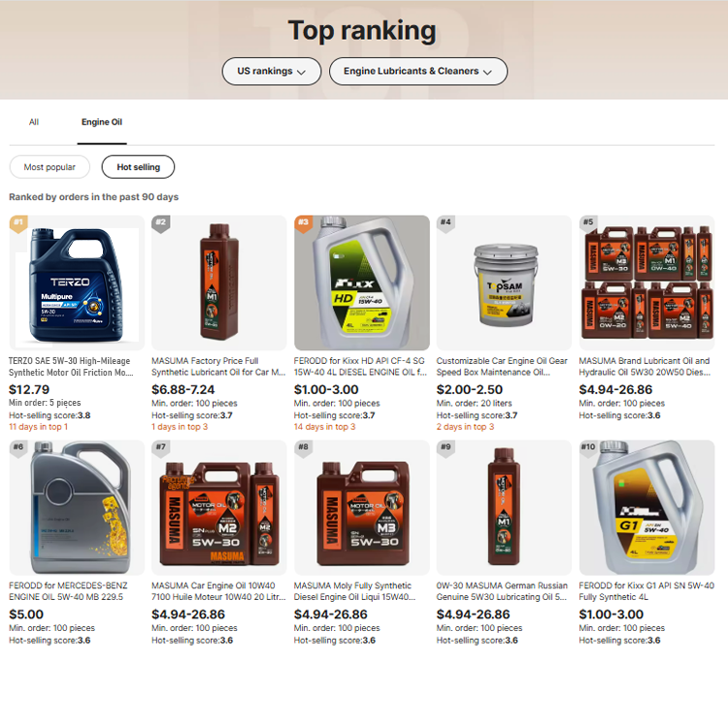Click the $2.00-2.50 price
Viewport: 728px width, 728px height.
pyautogui.click(x=470, y=389)
